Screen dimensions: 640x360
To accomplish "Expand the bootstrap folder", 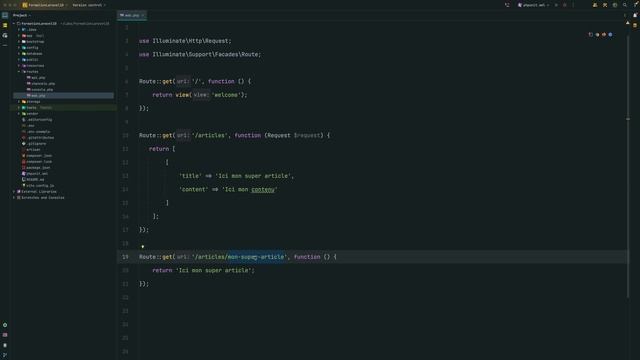I will coord(19,42).
